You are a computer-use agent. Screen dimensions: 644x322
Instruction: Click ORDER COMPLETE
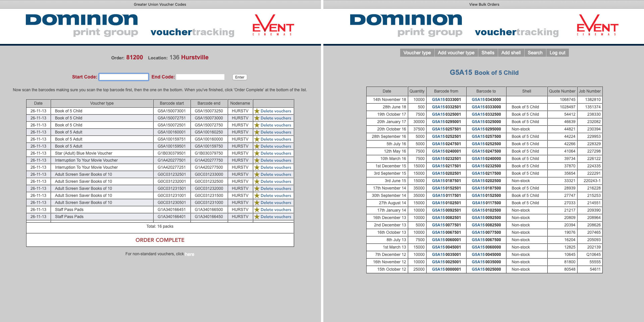pos(160,240)
